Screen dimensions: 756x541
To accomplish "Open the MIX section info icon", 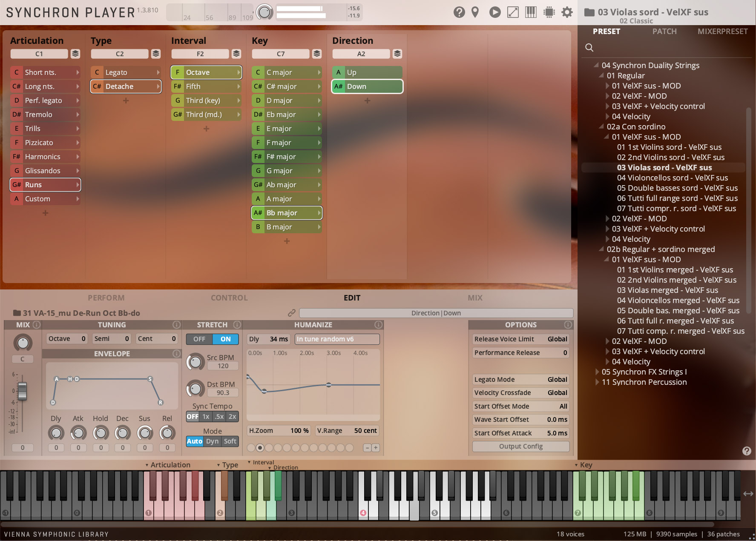I will point(37,325).
